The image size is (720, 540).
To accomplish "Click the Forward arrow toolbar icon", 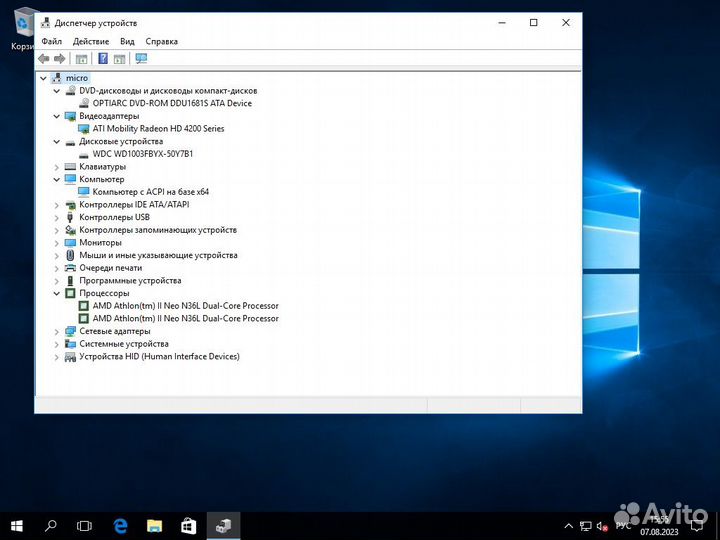I will coord(60,58).
